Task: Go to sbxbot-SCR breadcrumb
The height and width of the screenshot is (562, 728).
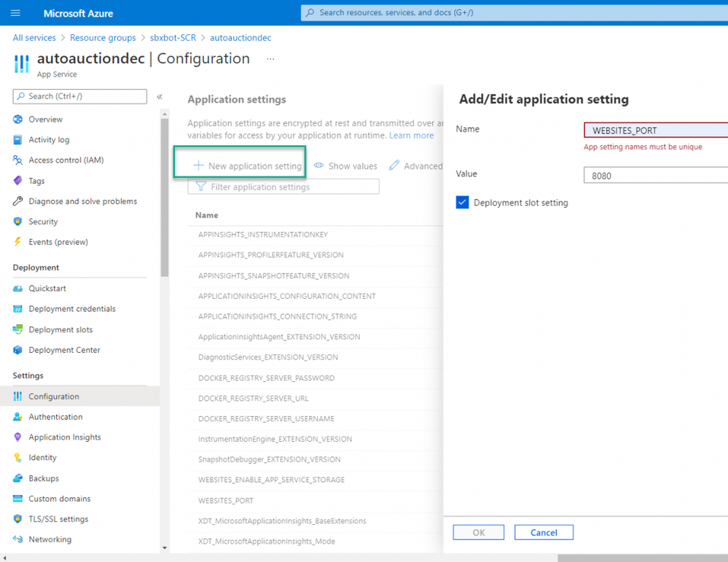Action: coord(173,38)
